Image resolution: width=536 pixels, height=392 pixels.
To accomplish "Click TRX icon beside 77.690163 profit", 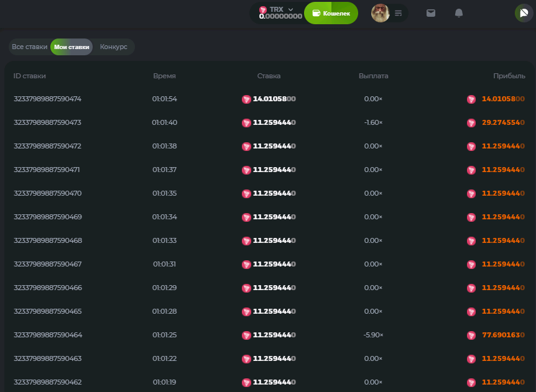I will point(471,335).
